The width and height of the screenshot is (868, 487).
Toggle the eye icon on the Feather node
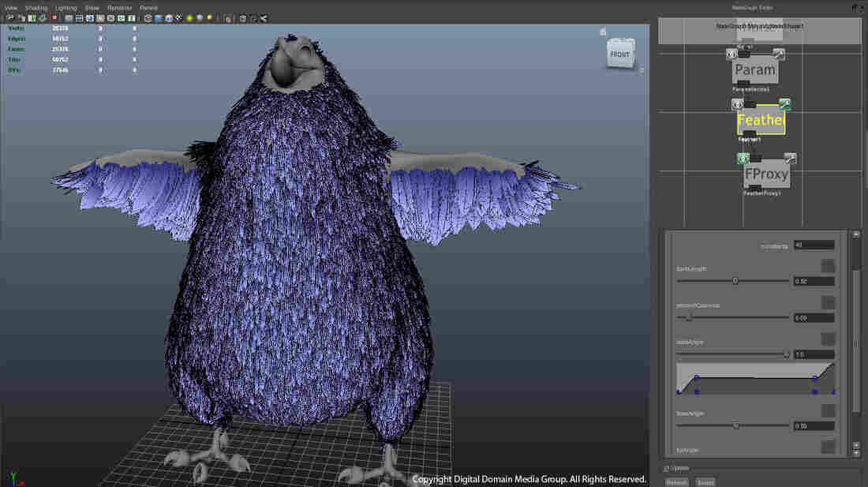[x=737, y=105]
